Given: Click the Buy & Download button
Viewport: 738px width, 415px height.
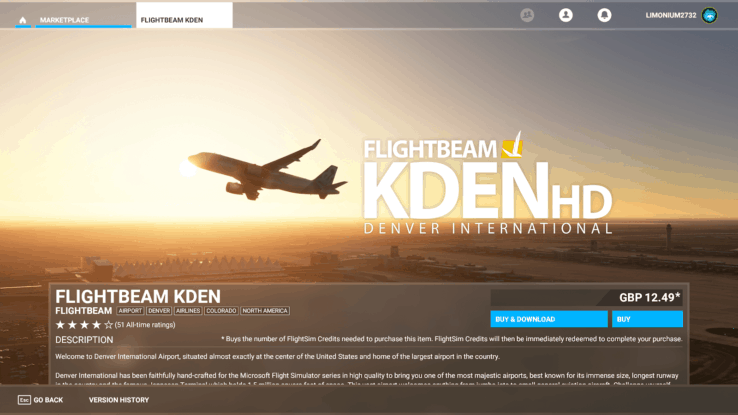Looking at the screenshot, I should click(x=549, y=319).
